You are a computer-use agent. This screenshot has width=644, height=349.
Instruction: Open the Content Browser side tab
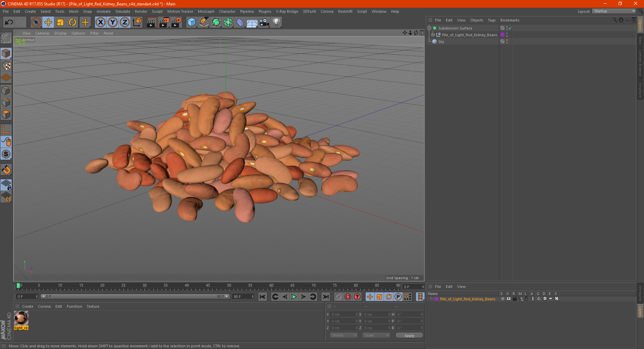640,62
